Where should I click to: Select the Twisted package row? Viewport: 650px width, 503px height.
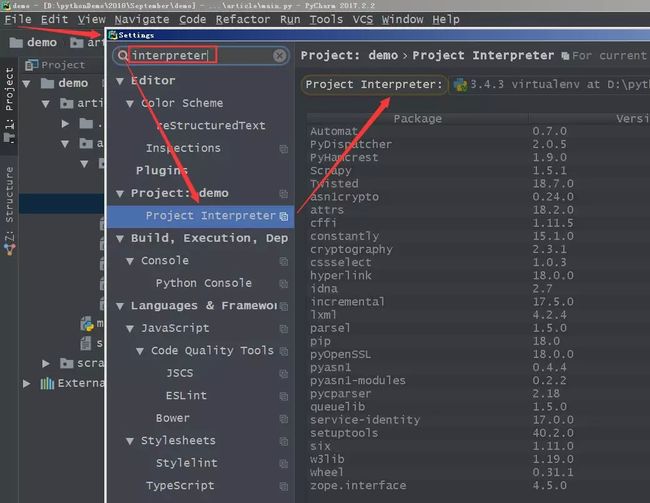(478, 184)
